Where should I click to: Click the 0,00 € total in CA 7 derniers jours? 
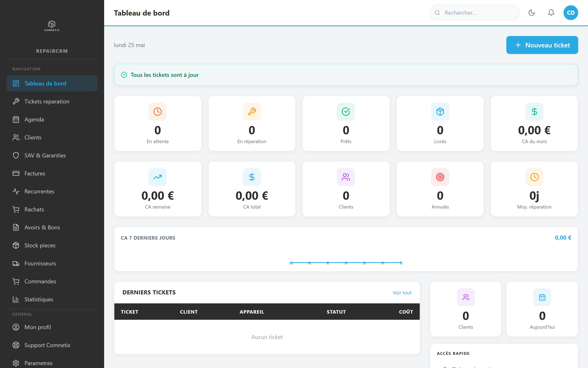[563, 238]
